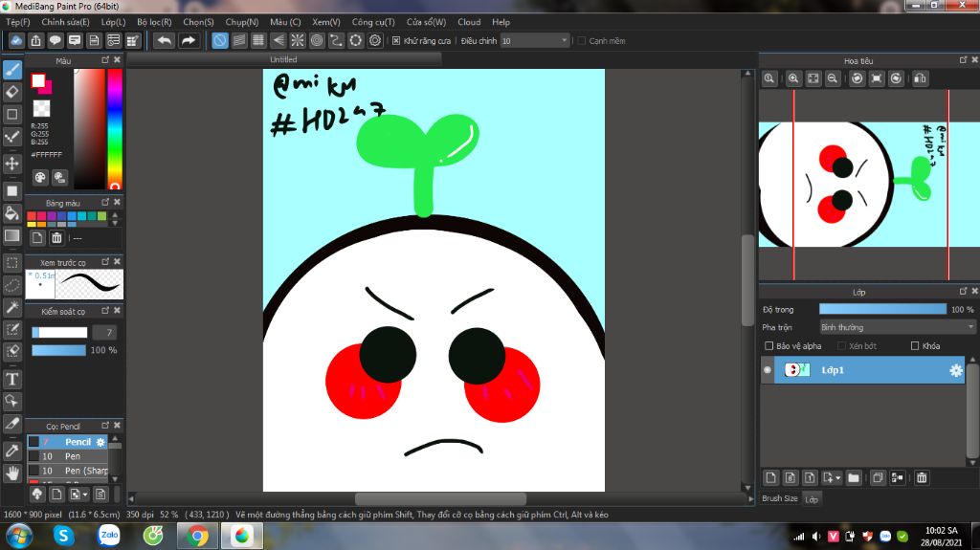Click the cloud save icon
This screenshot has width=980, height=550.
16,40
